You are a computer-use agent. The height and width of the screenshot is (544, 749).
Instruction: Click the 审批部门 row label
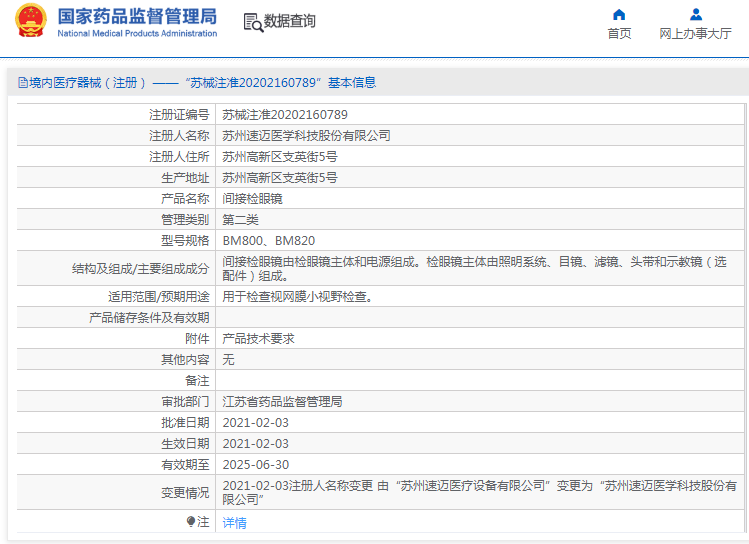point(185,402)
